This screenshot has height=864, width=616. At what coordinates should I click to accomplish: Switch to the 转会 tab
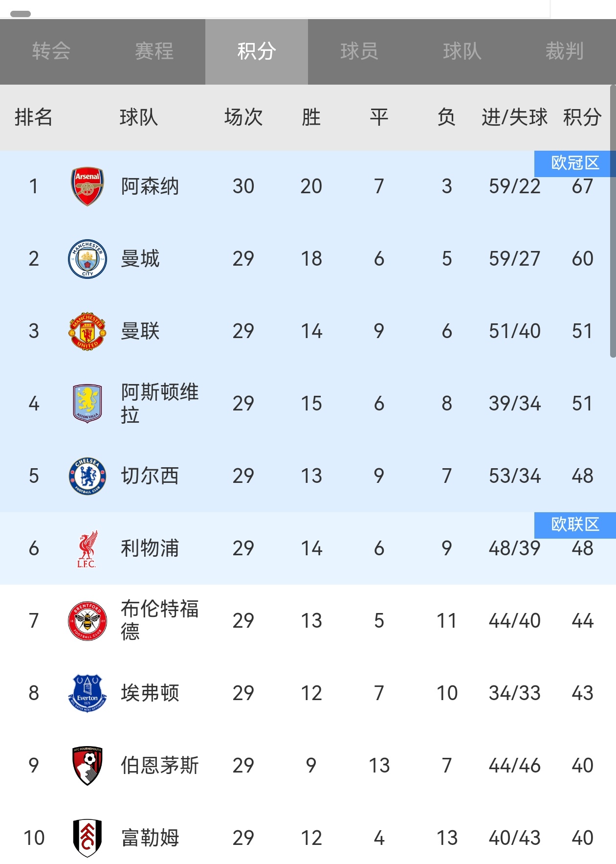coord(51,51)
